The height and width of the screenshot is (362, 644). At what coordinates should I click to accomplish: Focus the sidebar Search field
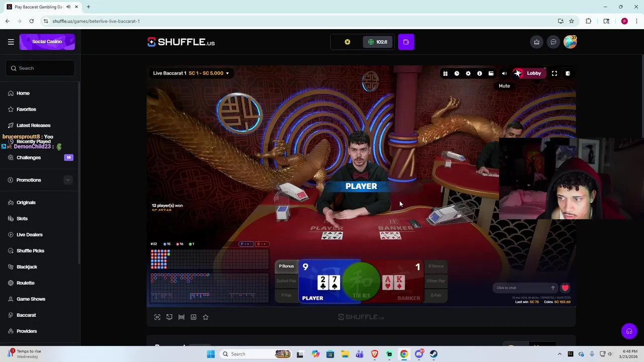coord(40,68)
